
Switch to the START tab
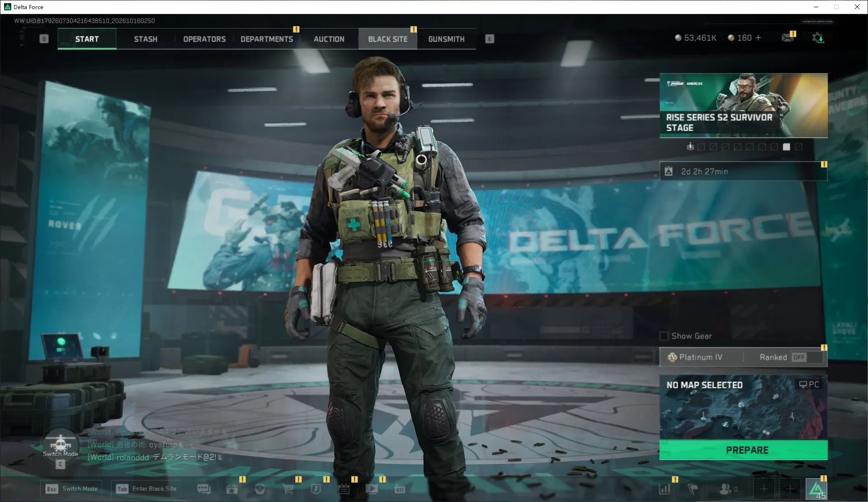point(87,39)
